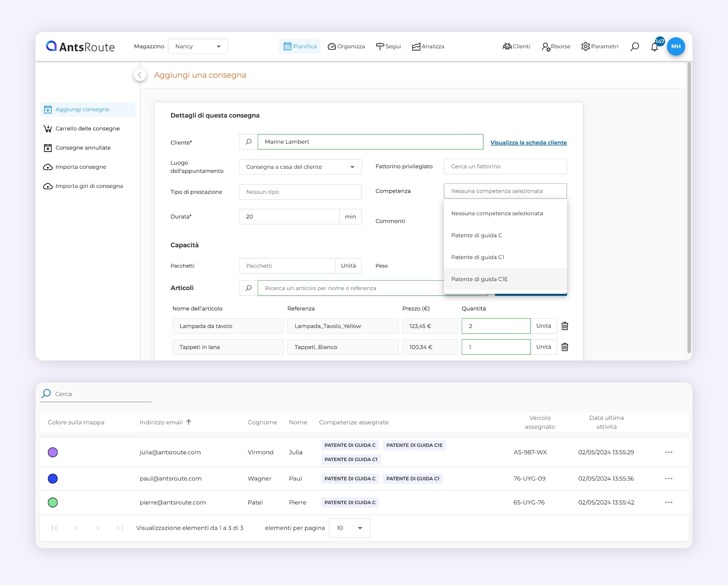Click Paul Wagner's blue map color swatch

[53, 478]
